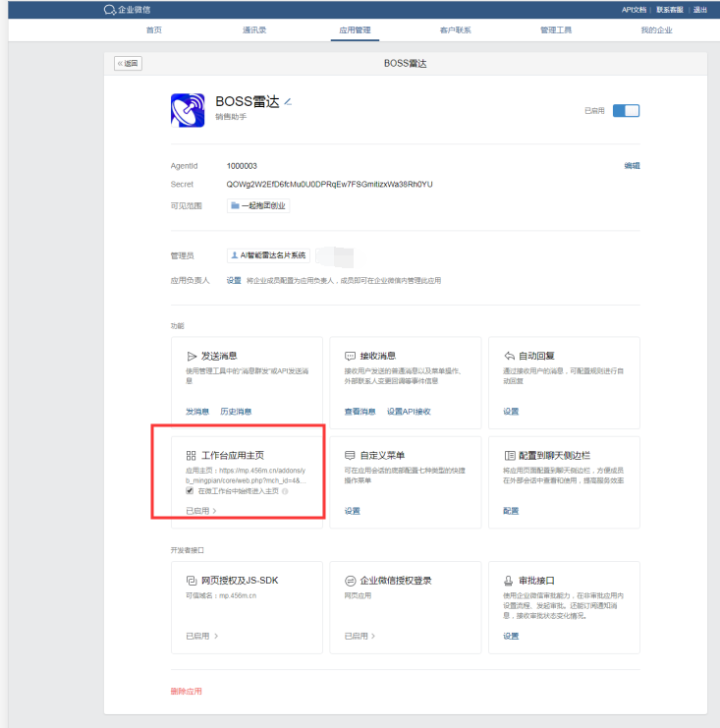Click the person icon in AI智能雷达名片系统 tag
The height and width of the screenshot is (728, 720).
click(235, 254)
